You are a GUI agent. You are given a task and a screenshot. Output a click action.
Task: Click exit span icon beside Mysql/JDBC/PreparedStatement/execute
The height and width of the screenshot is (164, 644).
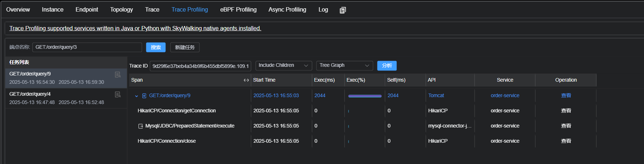click(x=141, y=126)
